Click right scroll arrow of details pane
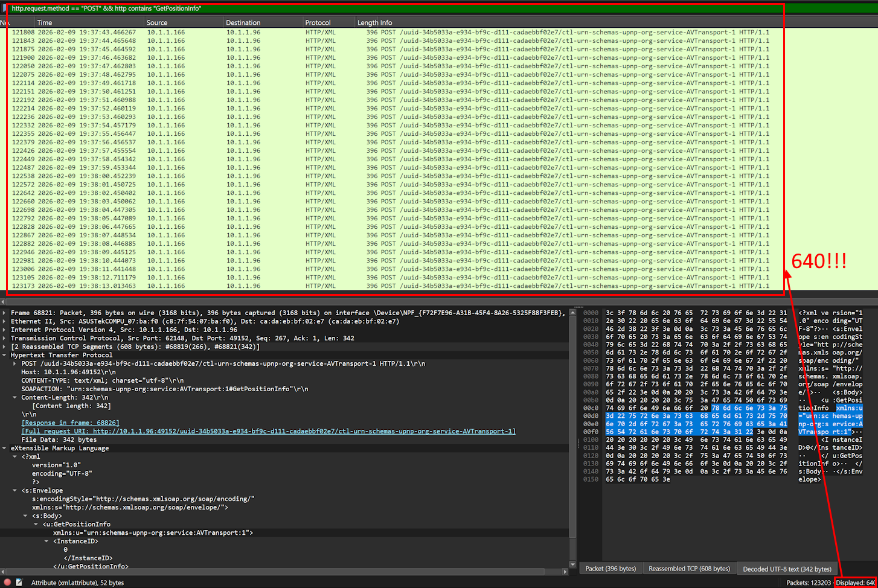The width and height of the screenshot is (878, 588). [565, 572]
